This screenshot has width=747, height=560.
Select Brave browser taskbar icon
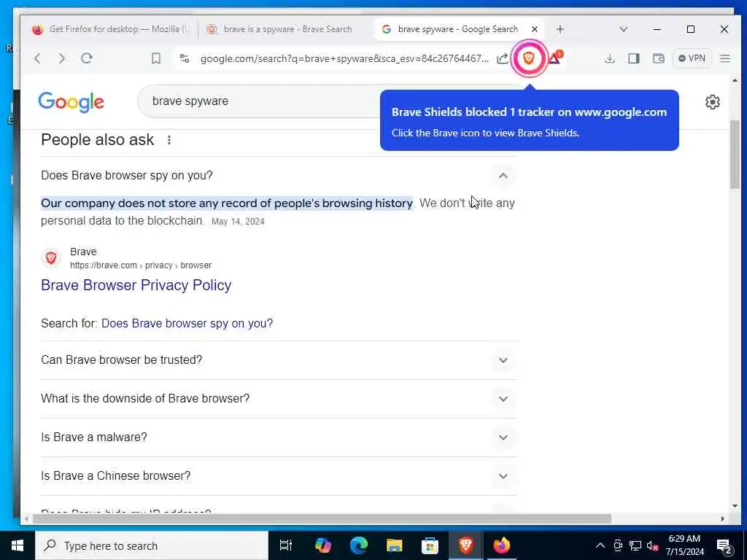(x=466, y=545)
